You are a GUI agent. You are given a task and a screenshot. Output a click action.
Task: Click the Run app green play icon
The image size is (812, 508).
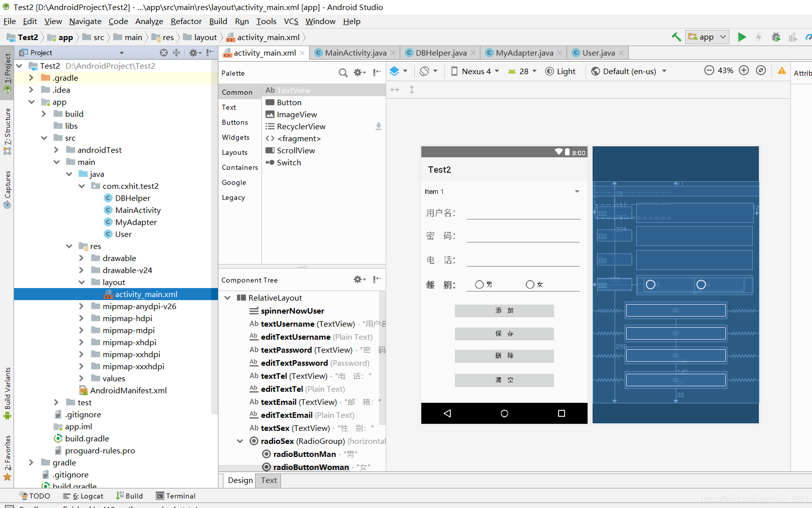[x=741, y=37]
